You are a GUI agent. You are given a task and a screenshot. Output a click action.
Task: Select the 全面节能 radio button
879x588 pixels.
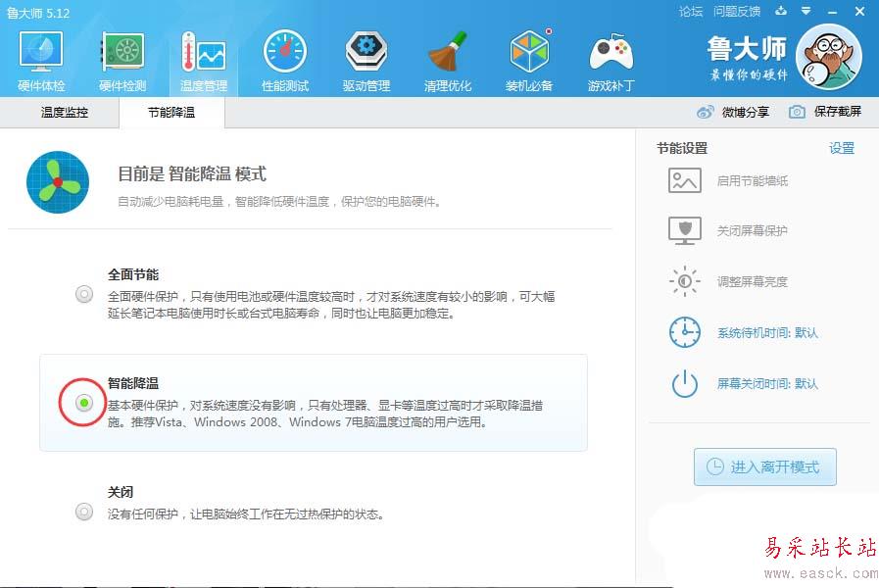[x=84, y=294]
